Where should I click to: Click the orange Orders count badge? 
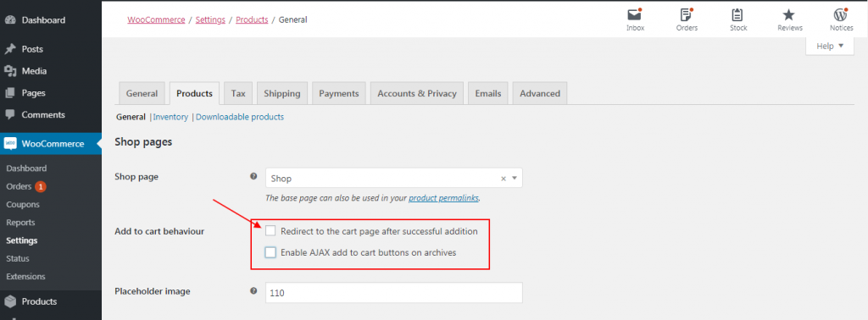(41, 187)
